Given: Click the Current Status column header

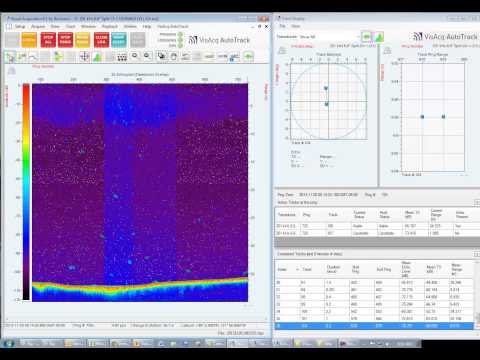Looking at the screenshot, I should 359,214.
